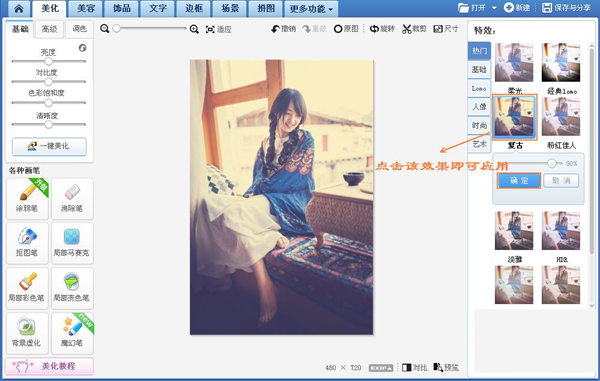Undo last action with 撤销
This screenshot has width=600, height=381.
(283, 29)
